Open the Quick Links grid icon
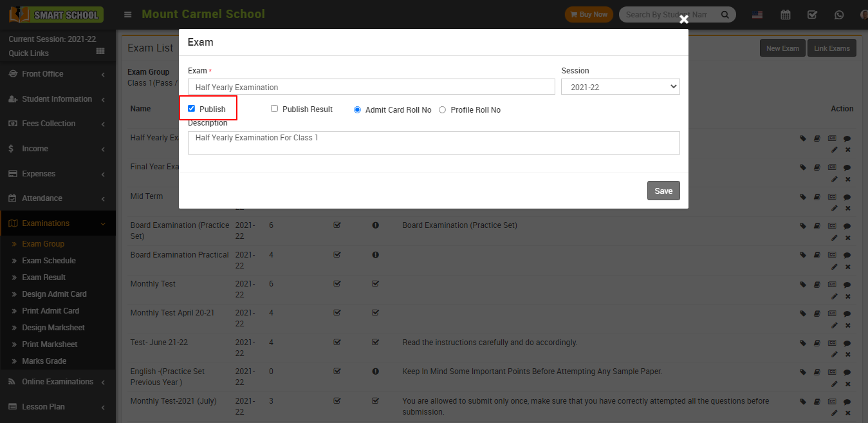868x423 pixels. click(100, 52)
